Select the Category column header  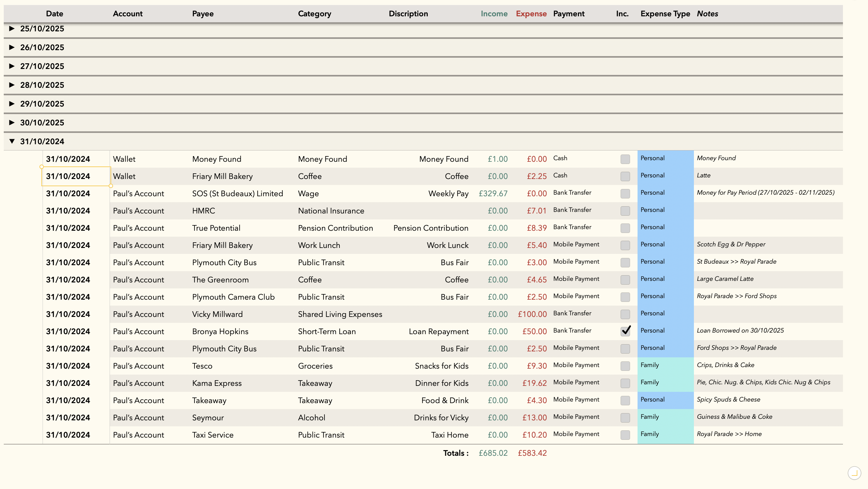click(314, 14)
